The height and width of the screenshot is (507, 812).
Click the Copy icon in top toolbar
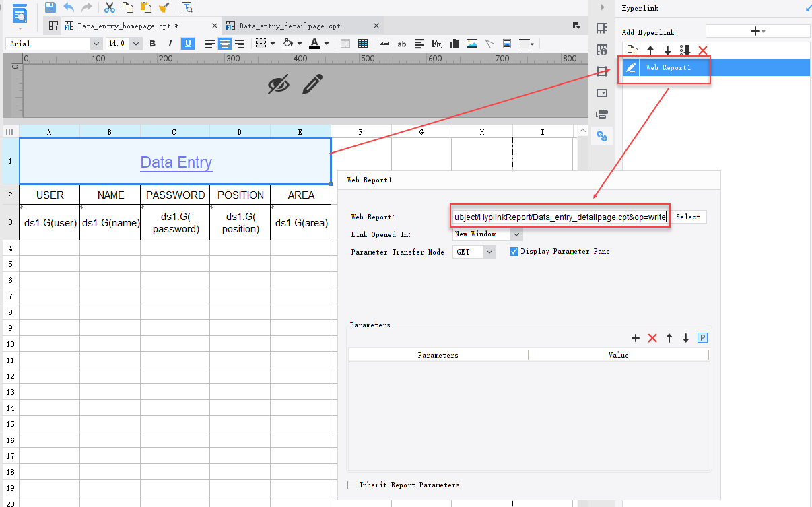(x=128, y=7)
